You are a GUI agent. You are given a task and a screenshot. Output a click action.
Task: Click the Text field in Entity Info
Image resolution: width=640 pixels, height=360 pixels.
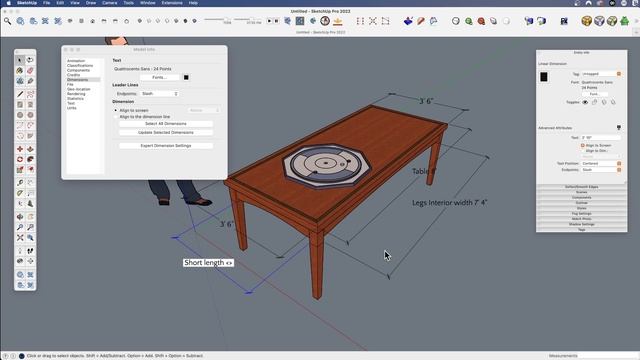[601, 138]
